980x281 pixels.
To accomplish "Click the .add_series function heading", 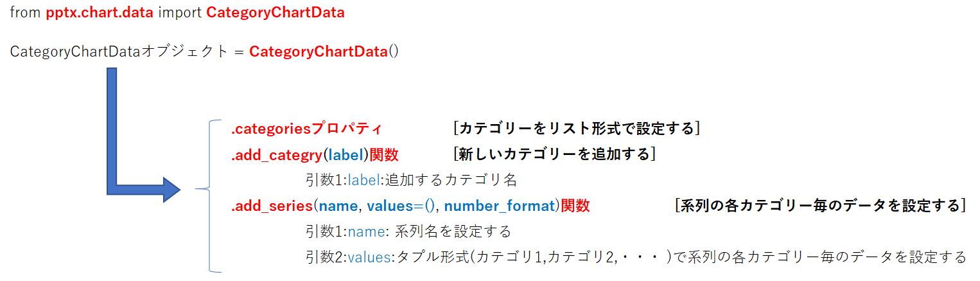I will tap(410, 206).
